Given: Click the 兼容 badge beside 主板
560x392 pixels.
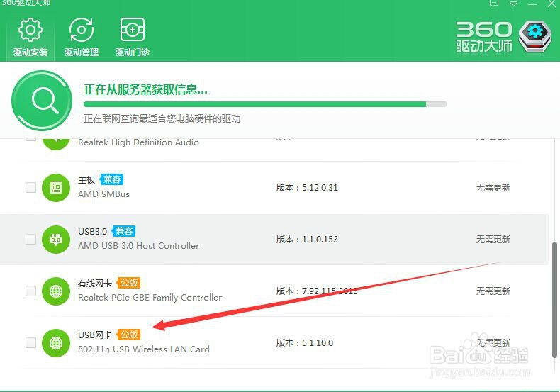Looking at the screenshot, I should point(112,179).
